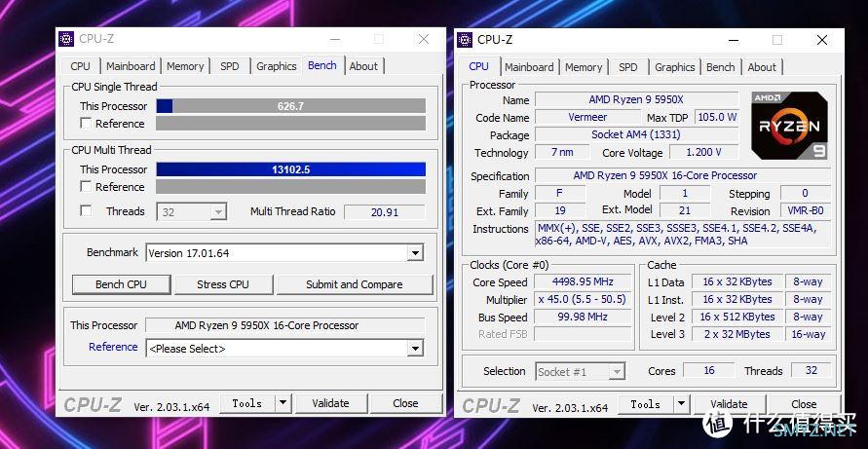Switch to Memory tab in left window

pos(185,66)
